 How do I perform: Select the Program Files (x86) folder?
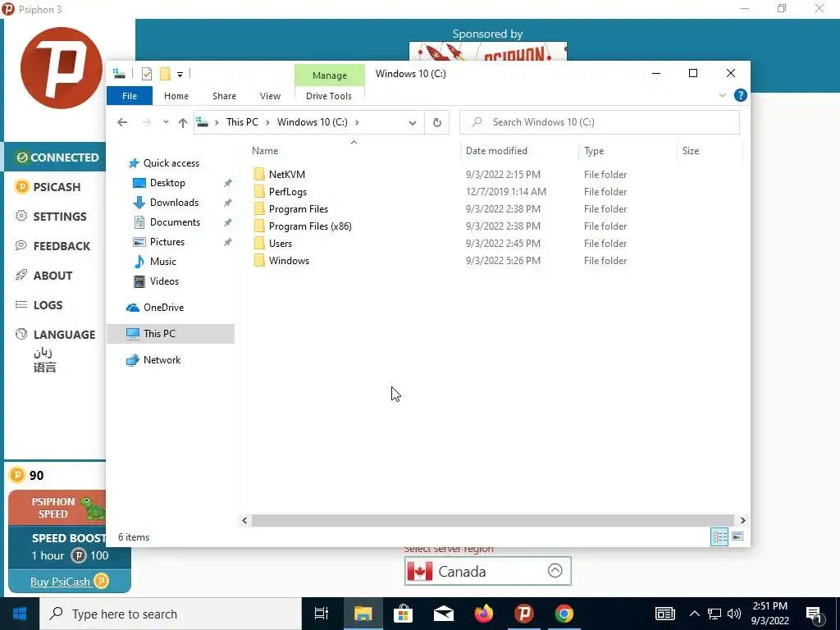pyautogui.click(x=310, y=226)
